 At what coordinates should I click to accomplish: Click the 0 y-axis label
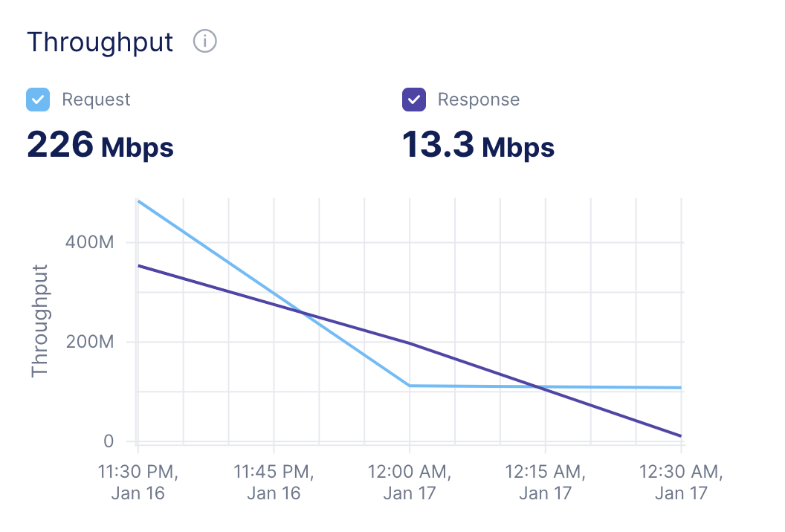pyautogui.click(x=109, y=441)
